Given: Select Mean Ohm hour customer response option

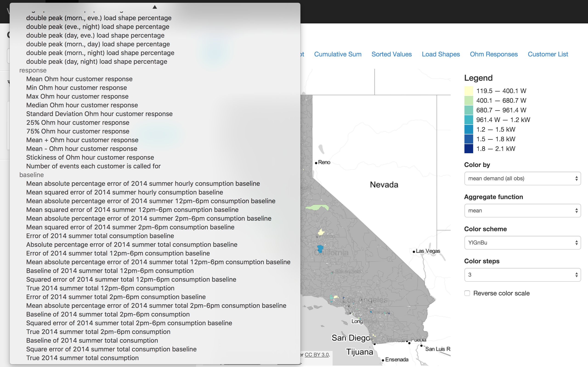Looking at the screenshot, I should tap(79, 79).
